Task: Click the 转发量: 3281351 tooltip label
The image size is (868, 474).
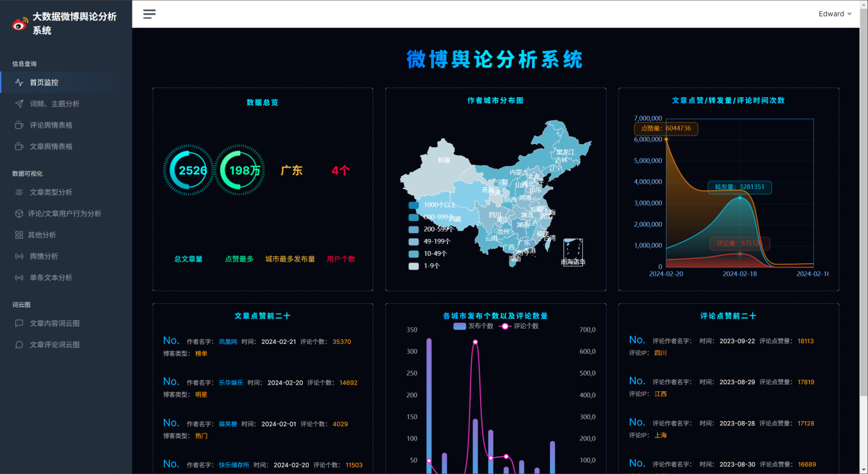Action: (x=740, y=187)
